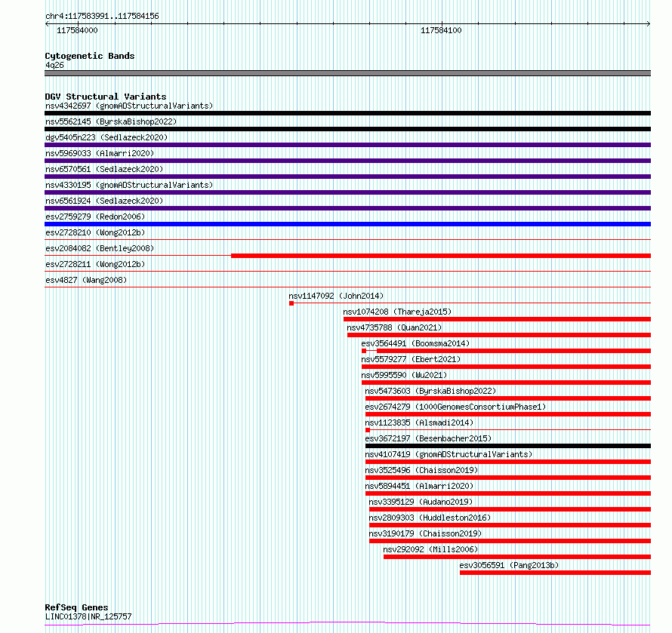Click the DGV Structural Variants track title
Screen dimensions: 672x633
pos(106,97)
